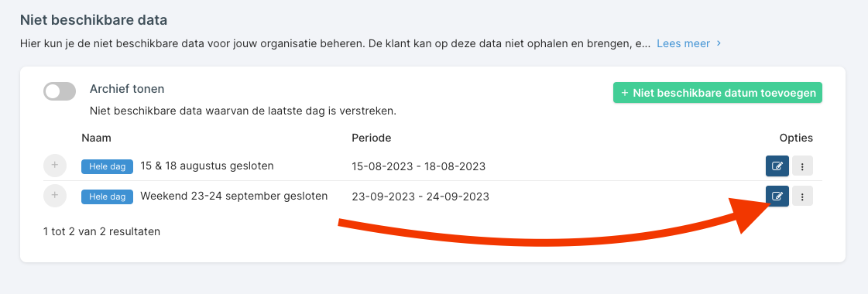868x294 pixels.
Task: Expand the 15 & 18 augustus gesloten row
Action: point(55,166)
